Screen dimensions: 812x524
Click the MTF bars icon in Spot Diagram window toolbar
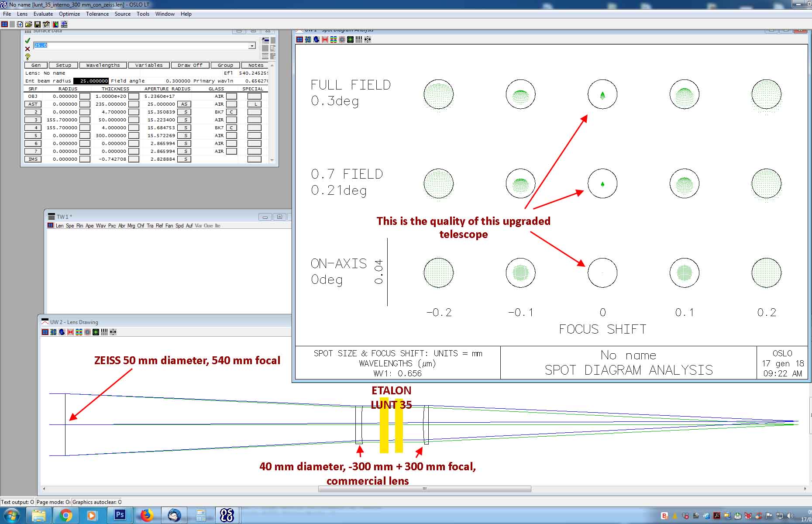[x=359, y=39]
